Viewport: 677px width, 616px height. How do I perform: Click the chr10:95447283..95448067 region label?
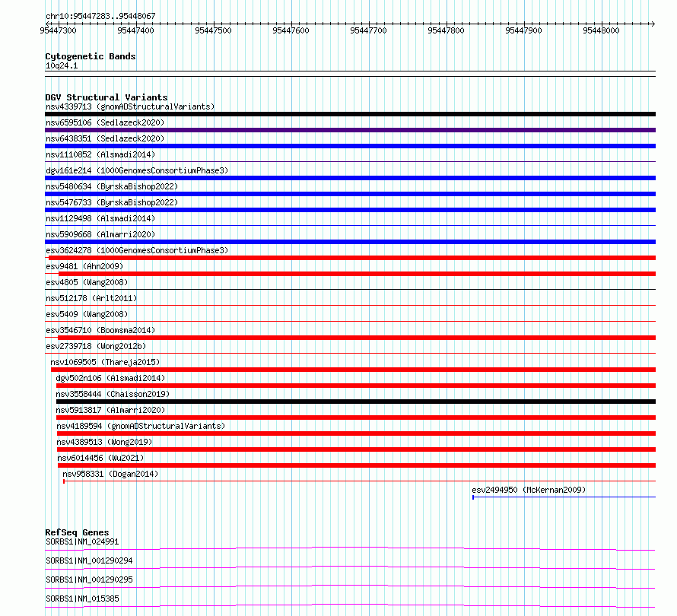100,16
